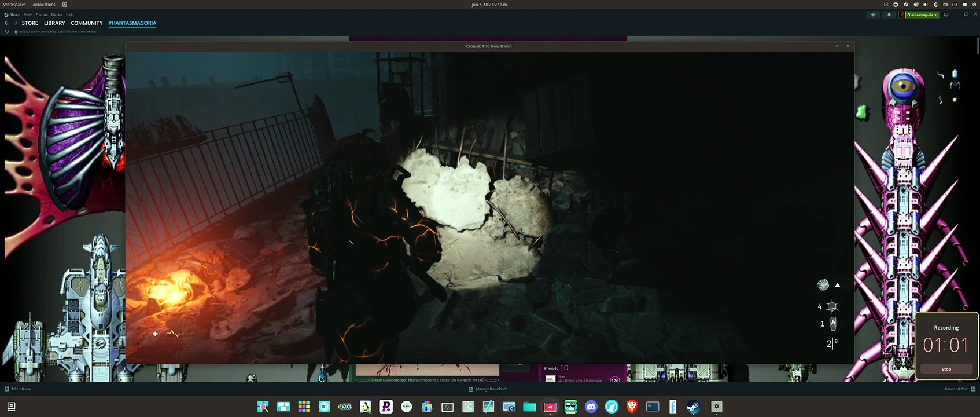Image resolution: width=980 pixels, height=417 pixels.
Task: Open the workspaces overview icon in far-left dock
Action: click(x=11, y=407)
